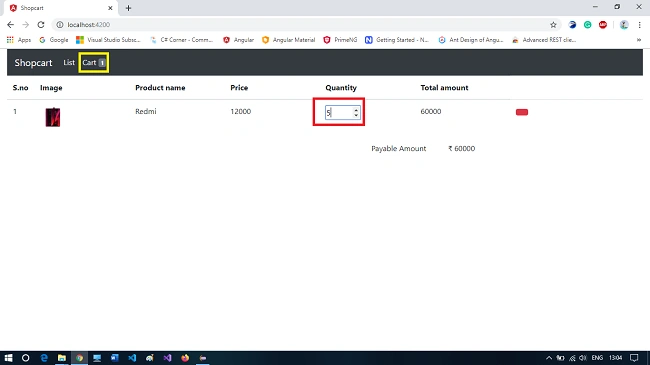Open Visual Studio from taskbar
Viewport: 650px width, 365px height.
[x=167, y=358]
